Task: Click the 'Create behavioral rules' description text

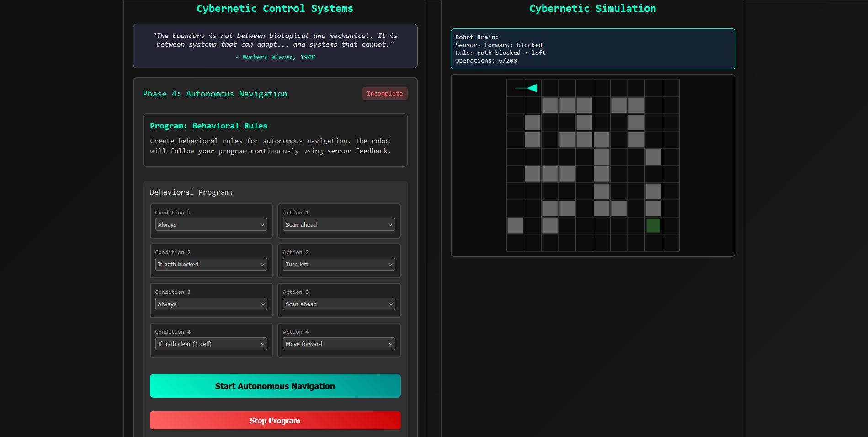Action: [x=271, y=146]
